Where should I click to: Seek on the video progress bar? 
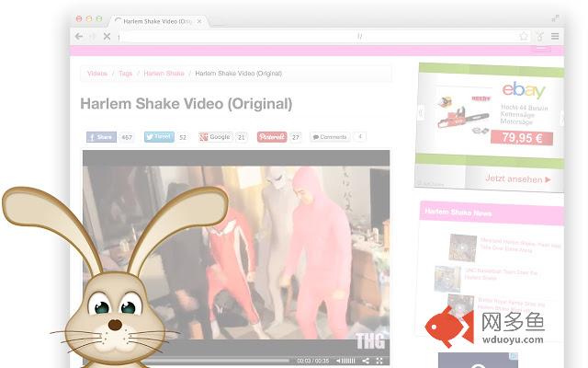click(216, 361)
